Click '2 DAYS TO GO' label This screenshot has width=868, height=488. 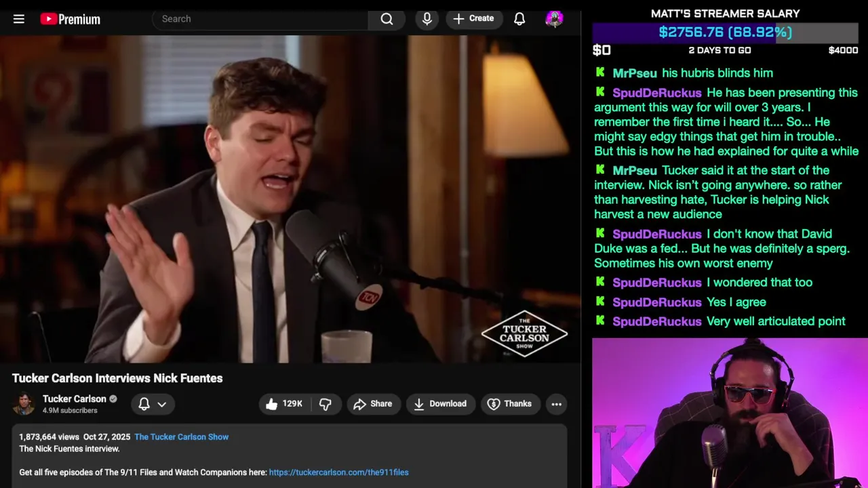(x=719, y=50)
